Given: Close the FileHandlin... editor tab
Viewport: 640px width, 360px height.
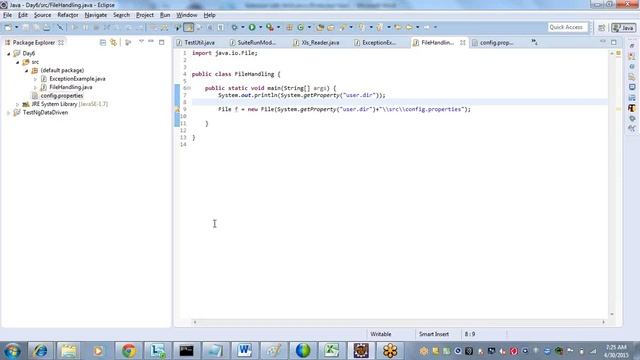Looking at the screenshot, I should (x=462, y=42).
